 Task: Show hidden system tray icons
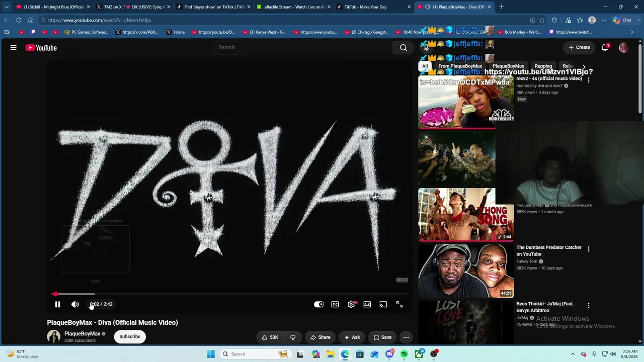coord(573,354)
